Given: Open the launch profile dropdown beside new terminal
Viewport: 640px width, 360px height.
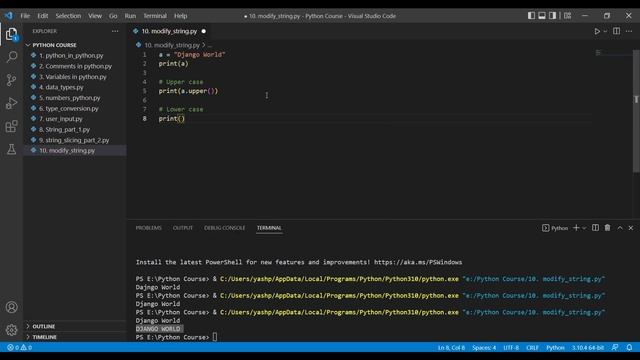Looking at the screenshot, I should (584, 228).
